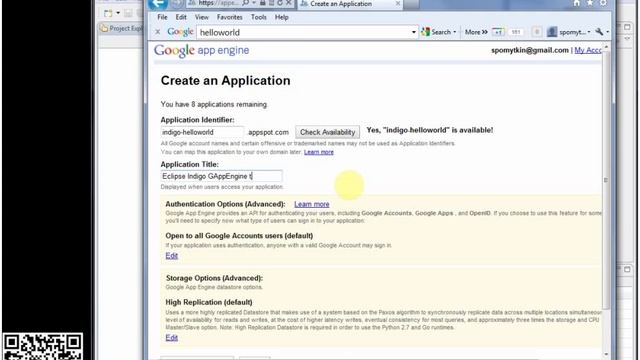640x360 pixels.
Task: Click Project Explorer tab in Eclipse
Action: point(121,28)
